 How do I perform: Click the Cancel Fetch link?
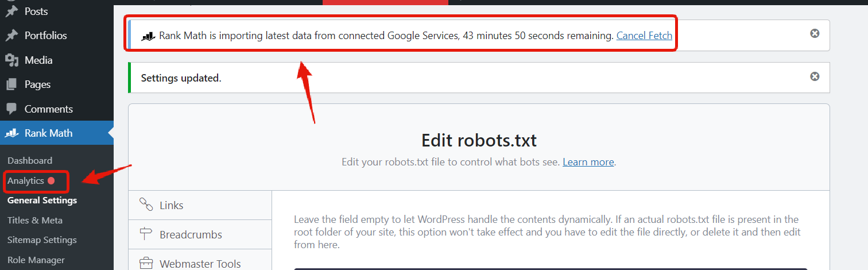644,36
